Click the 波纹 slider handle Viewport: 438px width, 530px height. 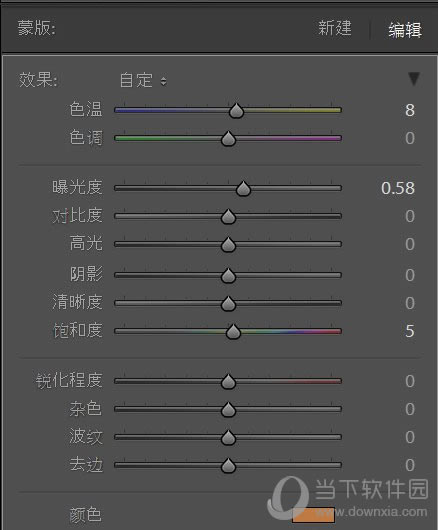[x=228, y=438]
